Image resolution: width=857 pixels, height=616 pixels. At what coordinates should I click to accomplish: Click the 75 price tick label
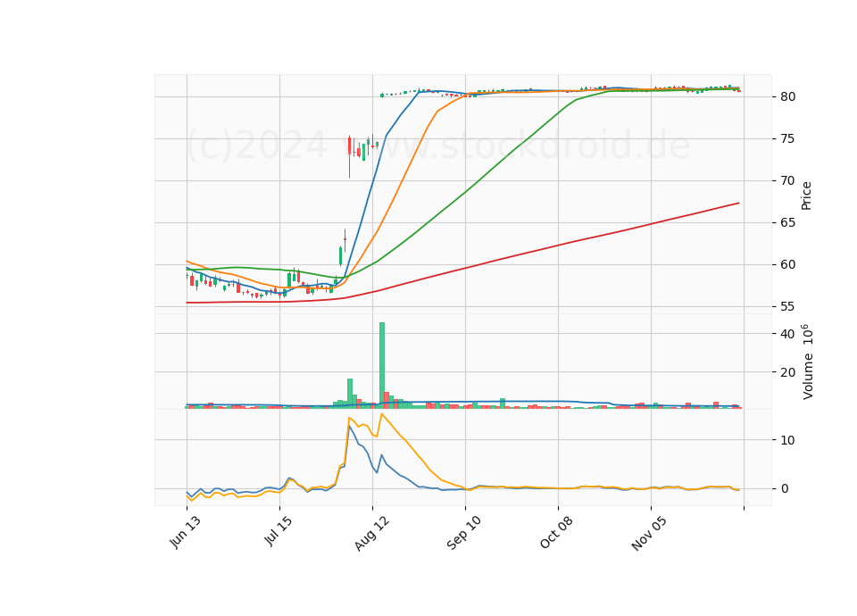point(787,139)
